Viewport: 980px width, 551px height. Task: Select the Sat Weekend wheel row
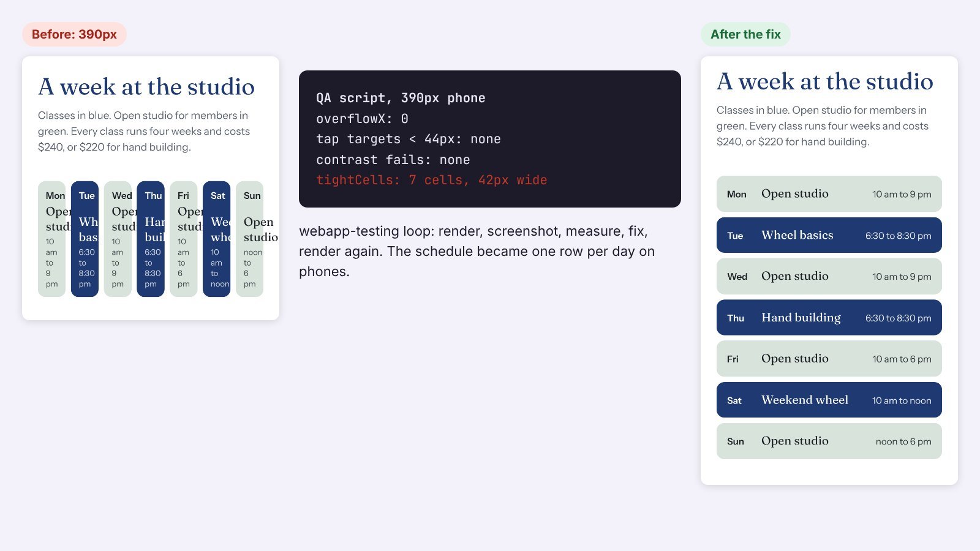[829, 400]
